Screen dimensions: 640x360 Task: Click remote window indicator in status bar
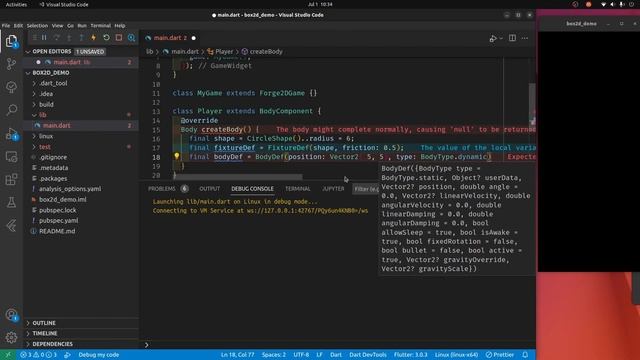pos(8,355)
